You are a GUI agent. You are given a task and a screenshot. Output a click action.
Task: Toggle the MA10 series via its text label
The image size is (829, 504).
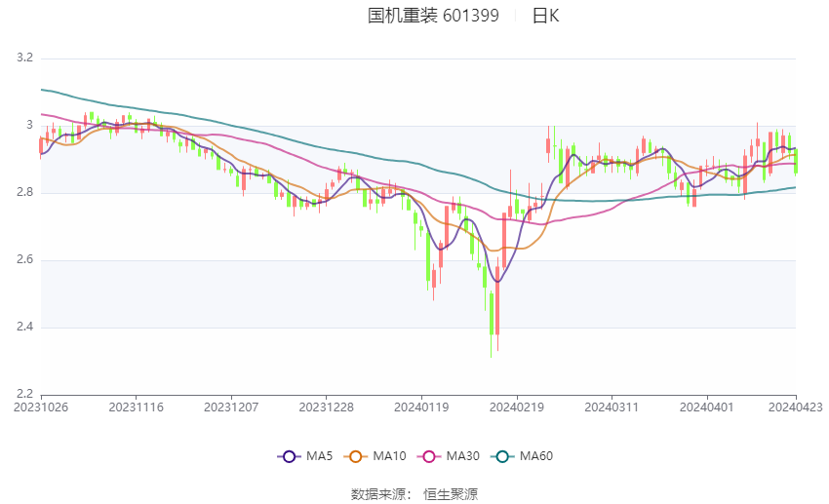(x=390, y=455)
